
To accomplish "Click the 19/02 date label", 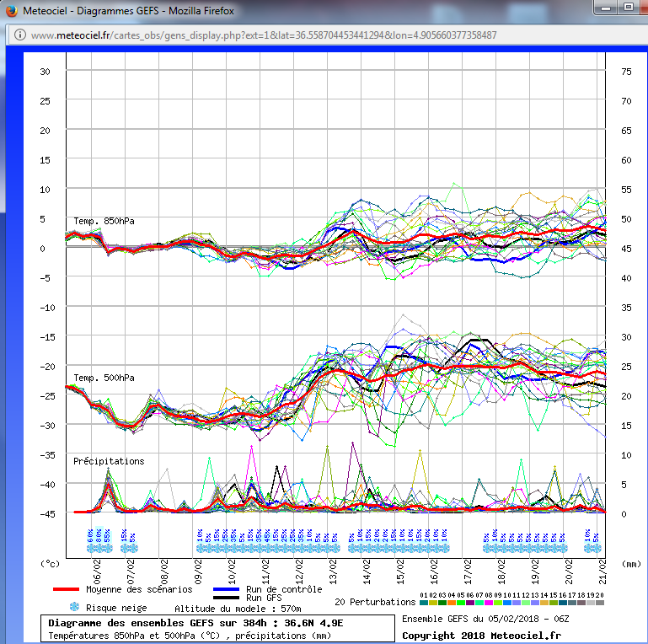I will coord(535,572).
